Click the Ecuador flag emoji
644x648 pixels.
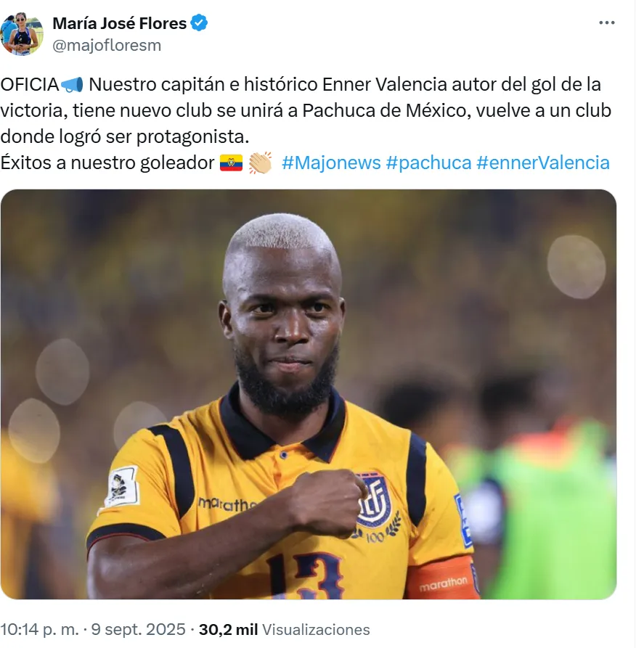[231, 163]
